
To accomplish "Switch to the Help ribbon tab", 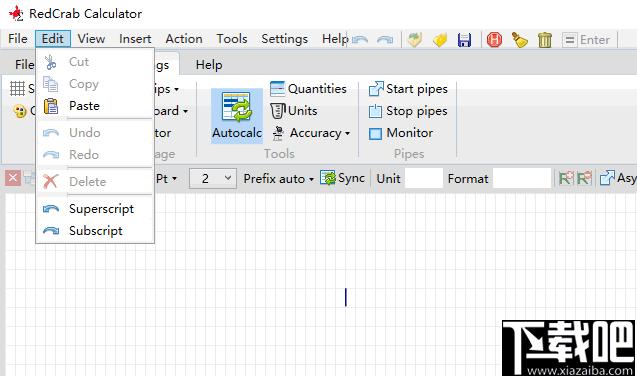I will pyautogui.click(x=209, y=65).
